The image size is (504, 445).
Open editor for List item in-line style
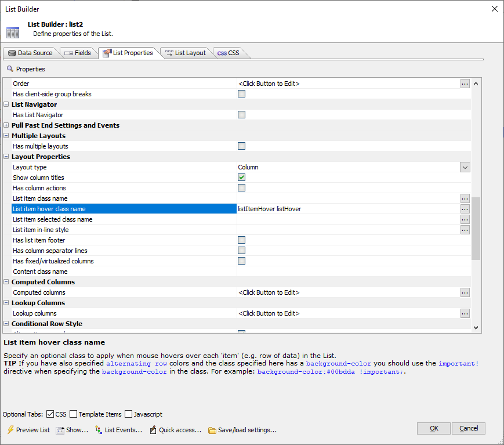click(465, 230)
